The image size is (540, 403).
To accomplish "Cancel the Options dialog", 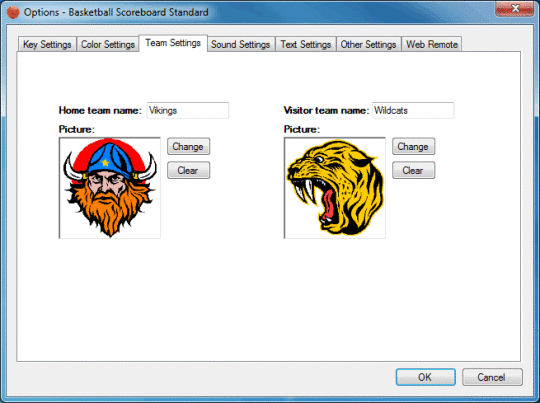I will click(492, 377).
